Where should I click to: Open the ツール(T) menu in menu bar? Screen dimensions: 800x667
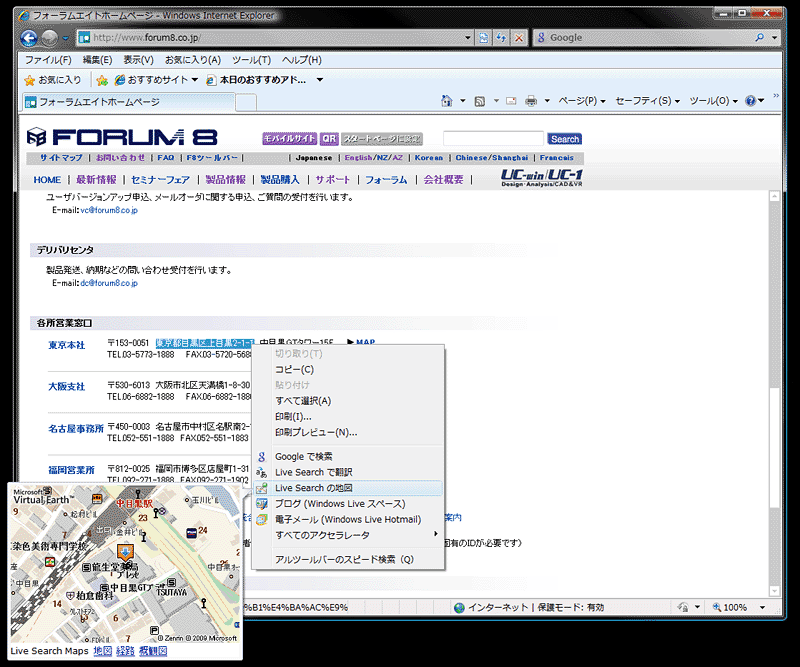[252, 60]
